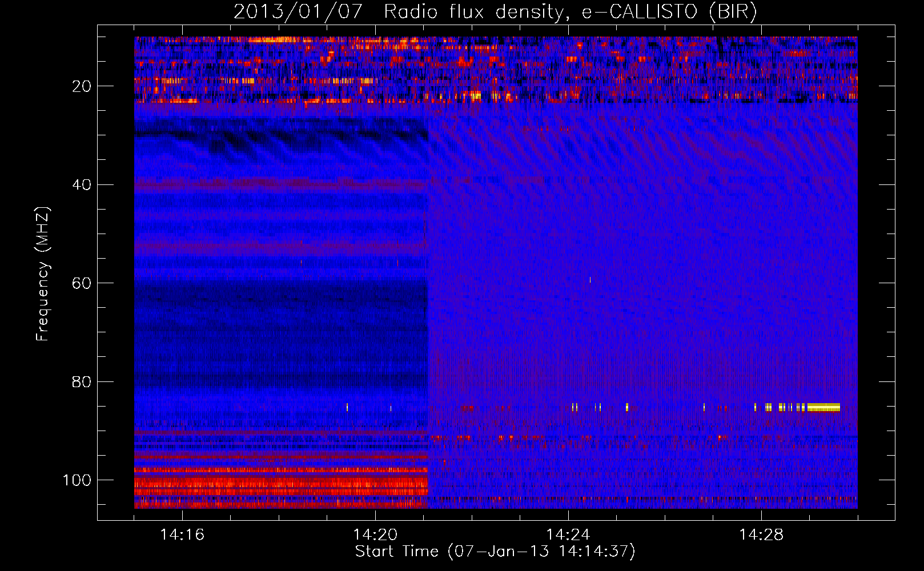Viewport: 924px width, 571px height.
Task: Click the plot title with date 2013/01/07
Action: click(x=495, y=11)
